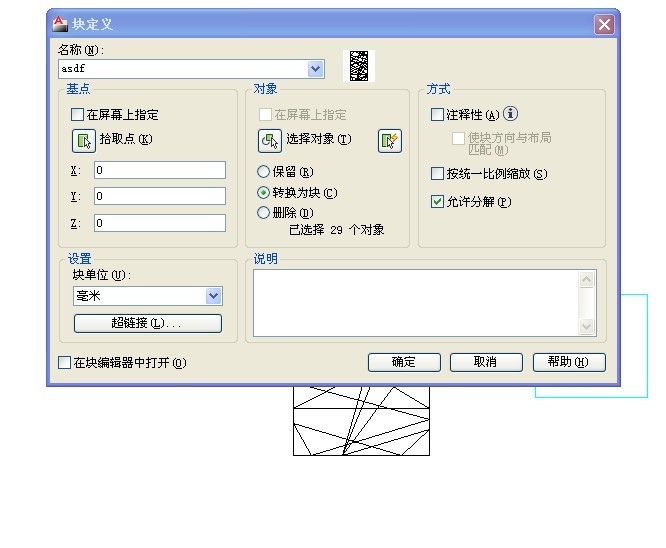Screen dimensions: 666x548
Task: Enable 按统一比例缩放 checkbox
Action: coord(437,173)
